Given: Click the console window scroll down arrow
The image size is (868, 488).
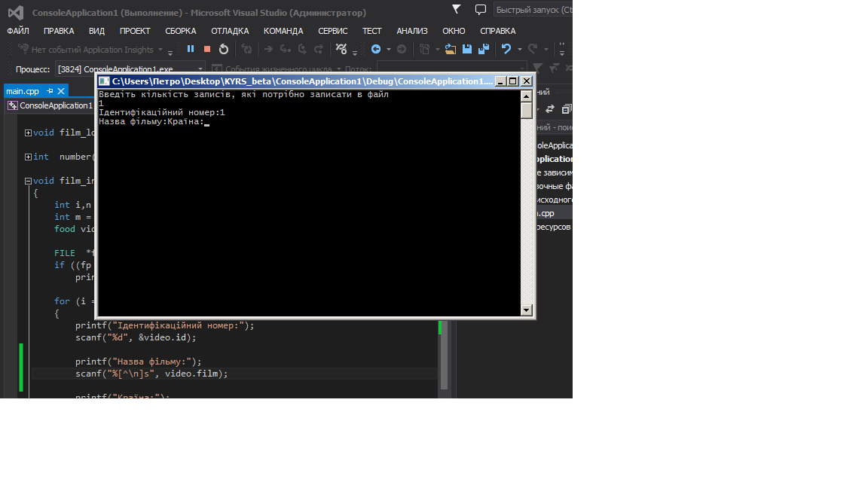Looking at the screenshot, I should tap(526, 310).
